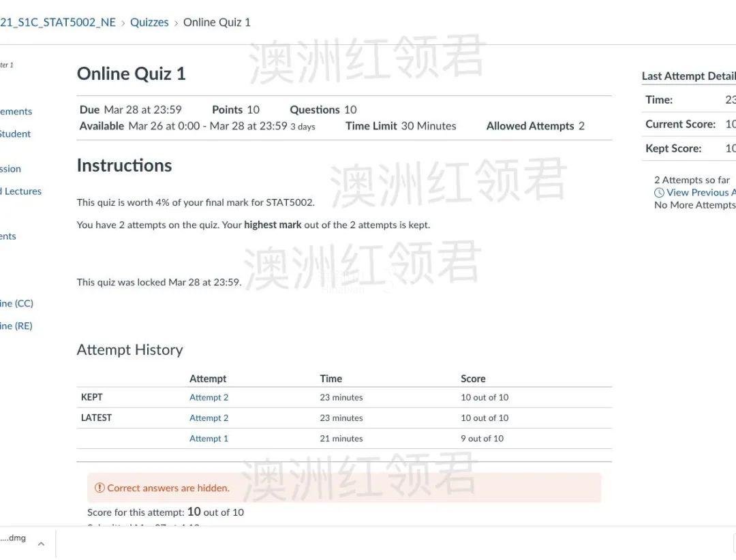736x560 pixels.
Task: Go to Recorded Lectures in the sidebar
Action: 20,191
